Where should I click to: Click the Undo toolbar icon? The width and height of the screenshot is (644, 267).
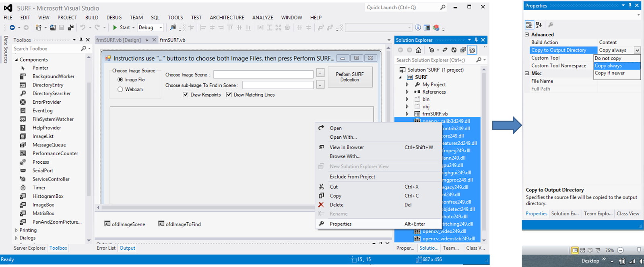click(x=83, y=27)
